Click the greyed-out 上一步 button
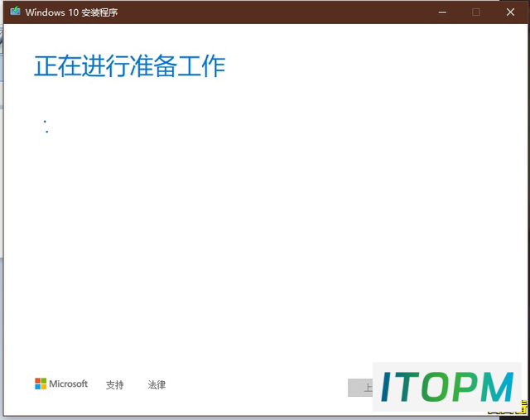Image resolution: width=530 pixels, height=420 pixels. pos(361,388)
